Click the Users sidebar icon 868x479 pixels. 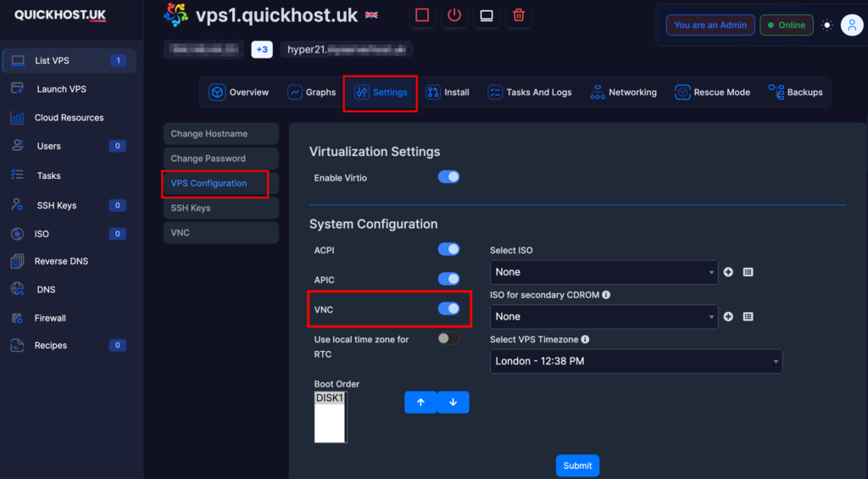click(x=17, y=146)
